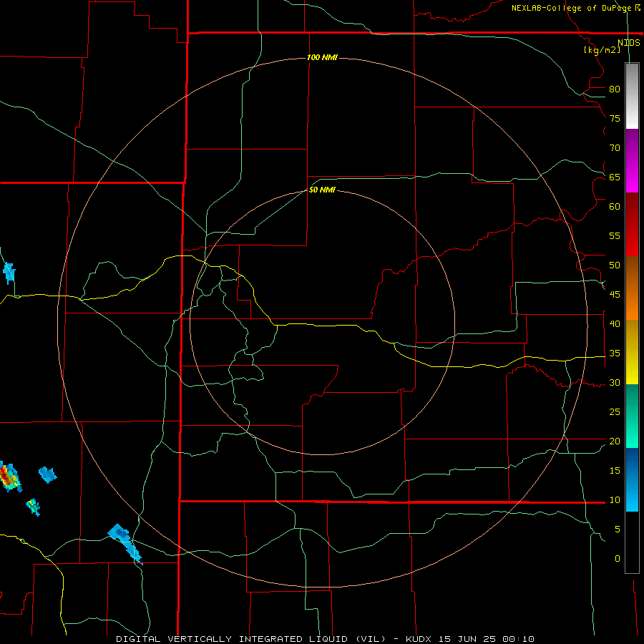Click the 100 NMI range ring label
Viewport: 644px width, 644px height.
pos(322,57)
